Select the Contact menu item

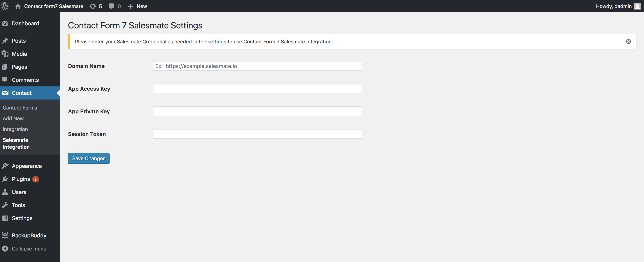point(30,93)
